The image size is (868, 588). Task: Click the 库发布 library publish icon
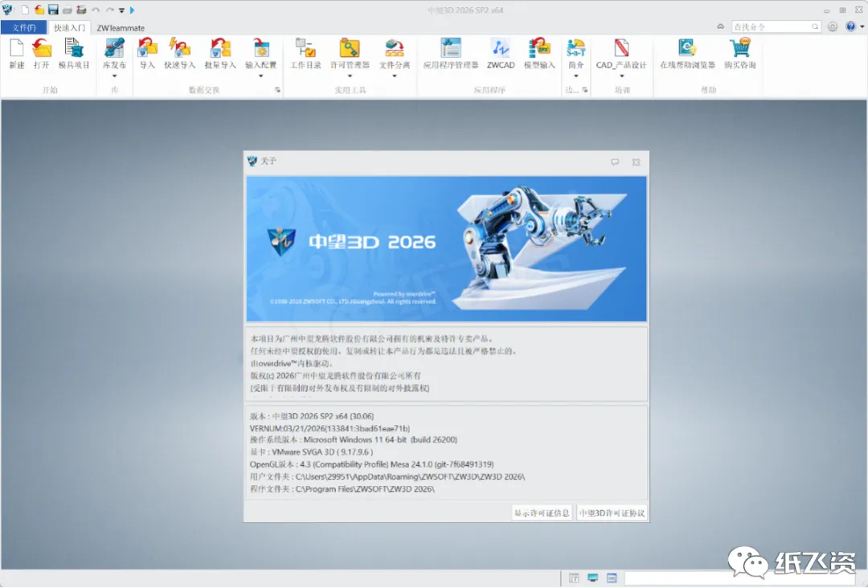[x=115, y=49]
